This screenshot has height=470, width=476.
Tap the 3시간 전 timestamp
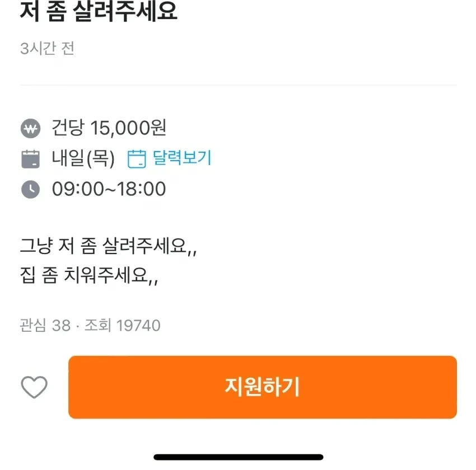tap(47, 49)
